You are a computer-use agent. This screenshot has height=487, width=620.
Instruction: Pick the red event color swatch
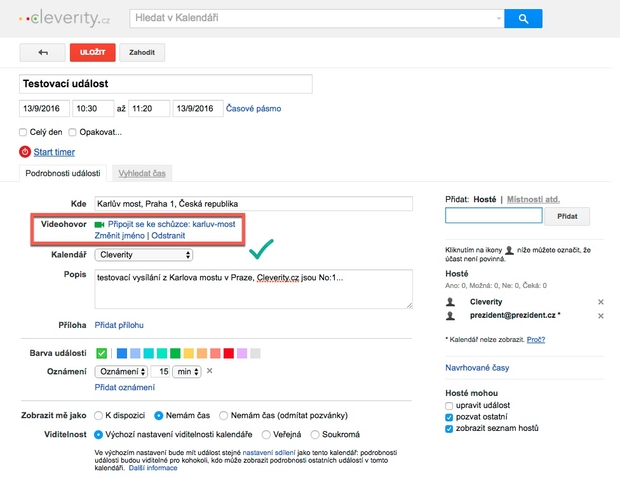click(229, 353)
